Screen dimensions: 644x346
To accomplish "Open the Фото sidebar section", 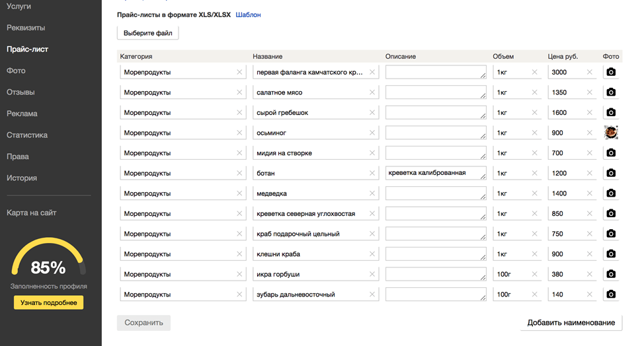I will pyautogui.click(x=16, y=71).
